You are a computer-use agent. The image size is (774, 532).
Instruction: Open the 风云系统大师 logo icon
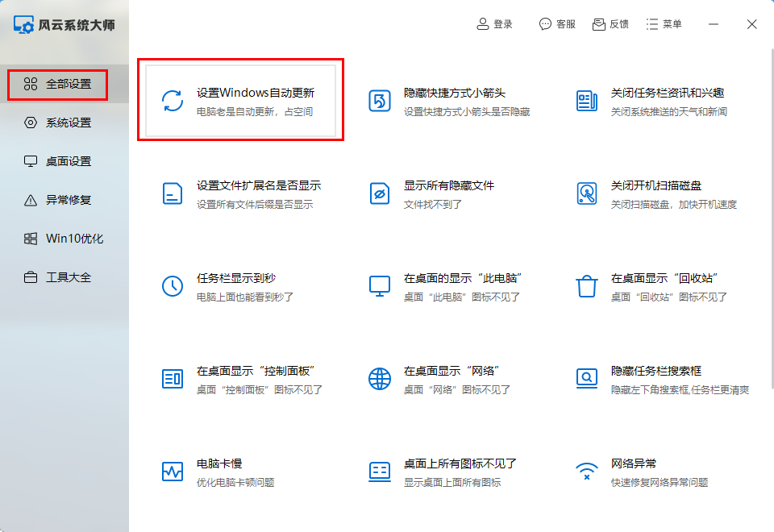coord(24,24)
